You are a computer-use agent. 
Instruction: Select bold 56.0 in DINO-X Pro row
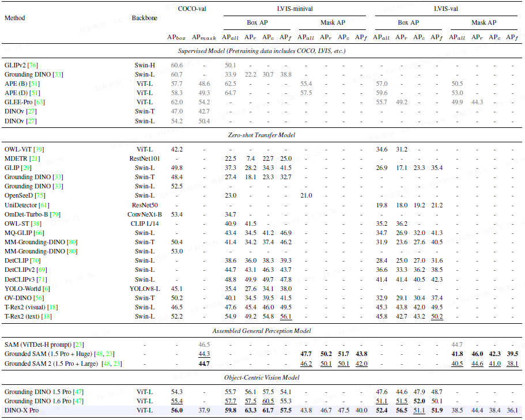tap(177, 411)
